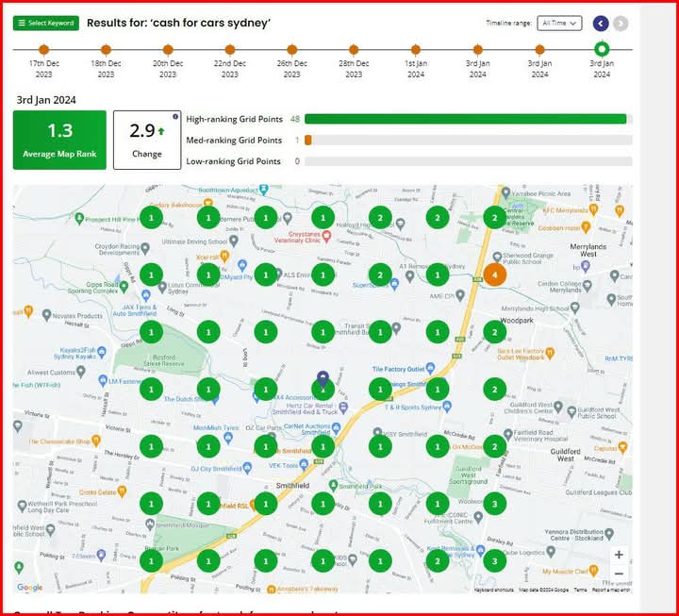Viewport: 679px width, 616px height.
Task: Click the blue business location pin on map
Action: [323, 379]
